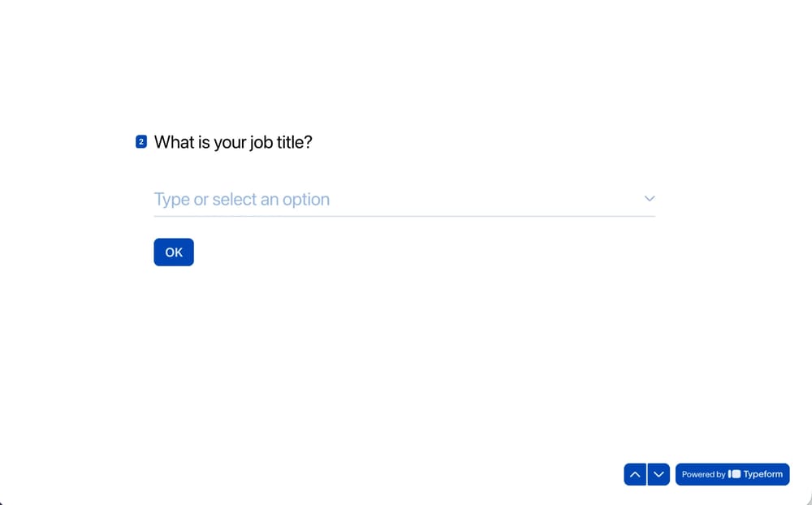812x505 pixels.
Task: Click inside the job title answer box
Action: tap(325, 199)
